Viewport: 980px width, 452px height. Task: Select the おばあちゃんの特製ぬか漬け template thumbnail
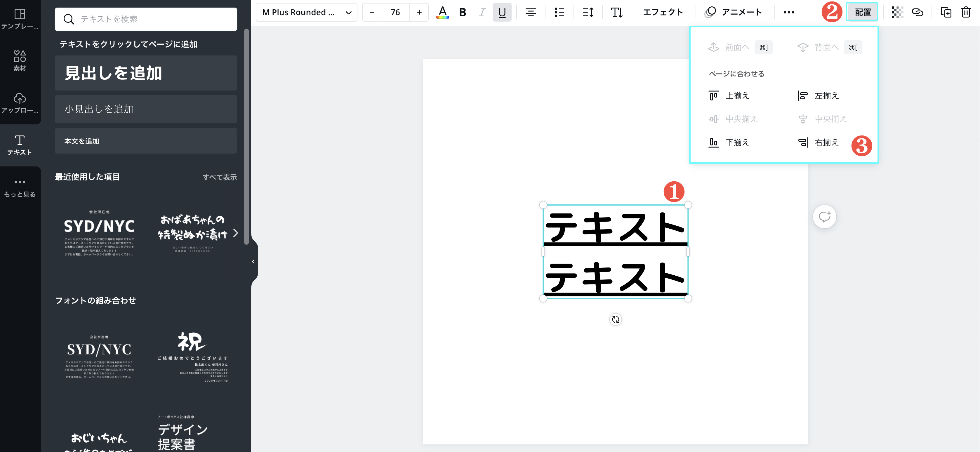coord(192,232)
